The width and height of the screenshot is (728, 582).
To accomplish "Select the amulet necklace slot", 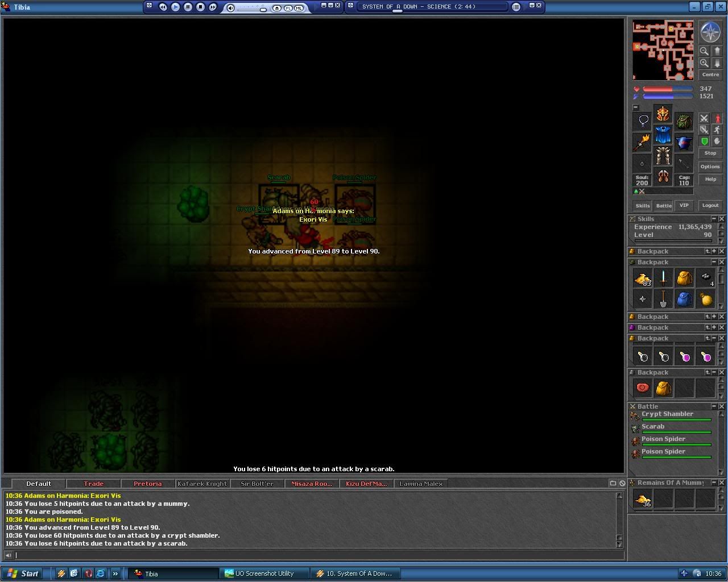I will tap(642, 121).
